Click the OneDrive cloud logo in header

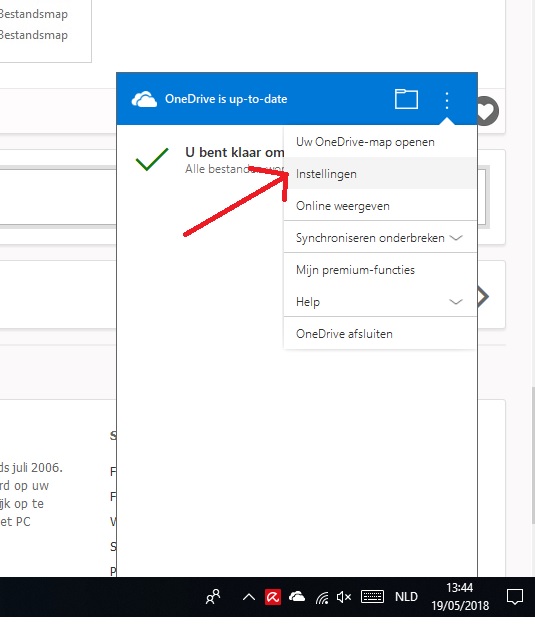tap(144, 99)
